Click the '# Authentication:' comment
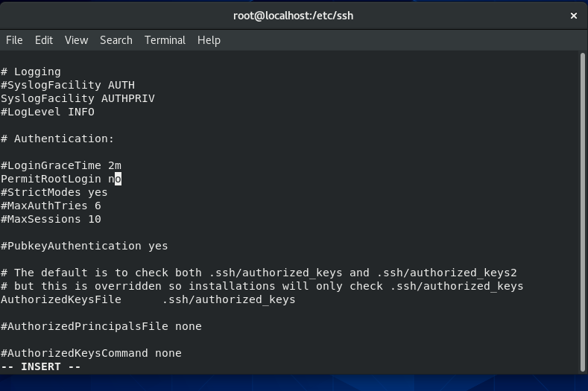588x391 pixels. pyautogui.click(x=57, y=139)
